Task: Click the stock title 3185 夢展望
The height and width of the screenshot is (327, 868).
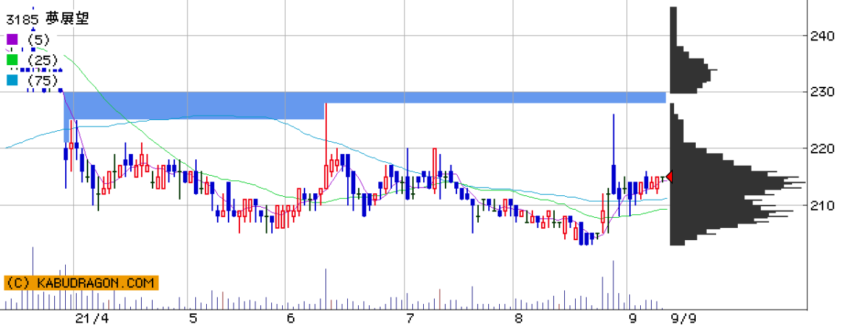Action: click(x=47, y=20)
